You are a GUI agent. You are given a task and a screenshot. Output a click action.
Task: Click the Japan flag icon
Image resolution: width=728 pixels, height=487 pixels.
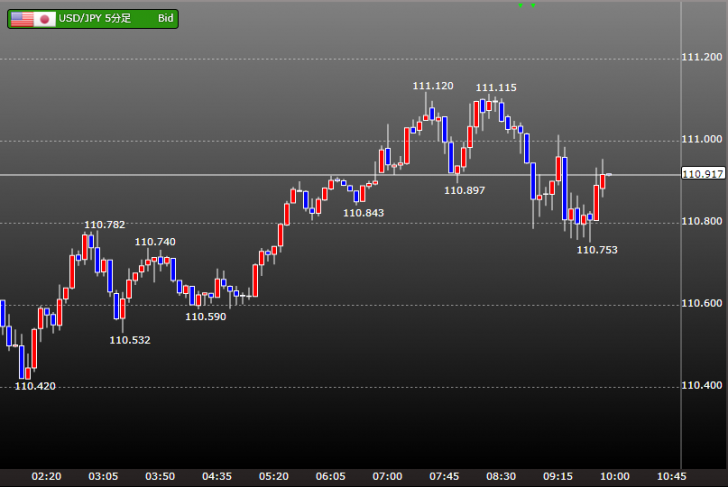coord(44,19)
